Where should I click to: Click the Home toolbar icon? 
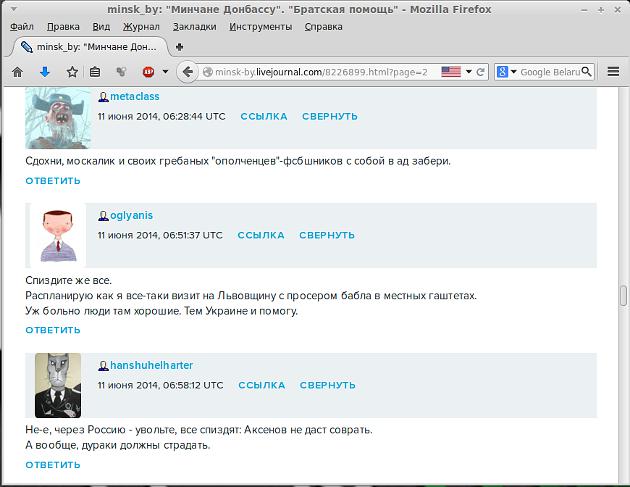pyautogui.click(x=17, y=72)
